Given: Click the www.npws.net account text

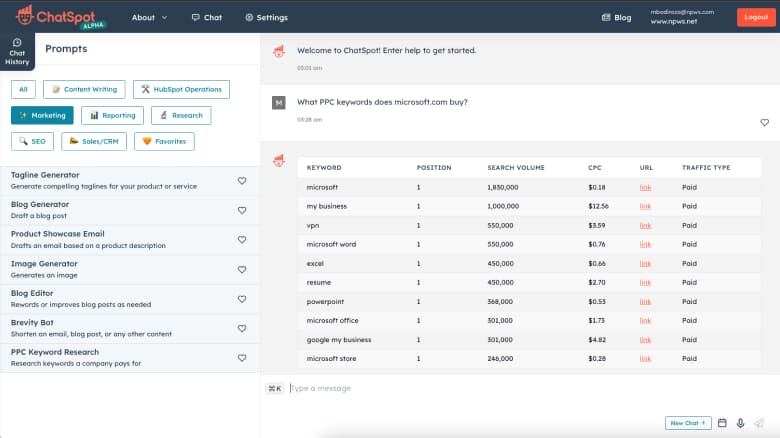Looking at the screenshot, I should (674, 21).
